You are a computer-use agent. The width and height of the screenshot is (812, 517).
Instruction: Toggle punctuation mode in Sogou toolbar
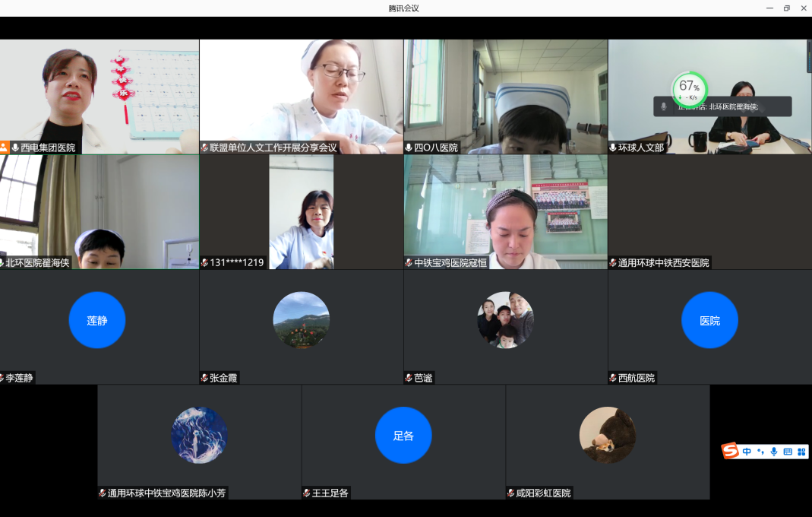point(760,452)
